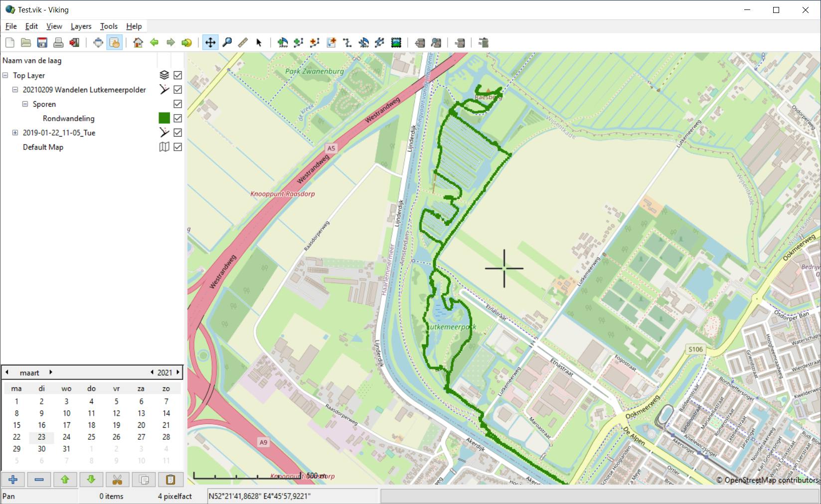This screenshot has width=821, height=504.
Task: Click the Select arrow pointer tool
Action: coord(259,43)
